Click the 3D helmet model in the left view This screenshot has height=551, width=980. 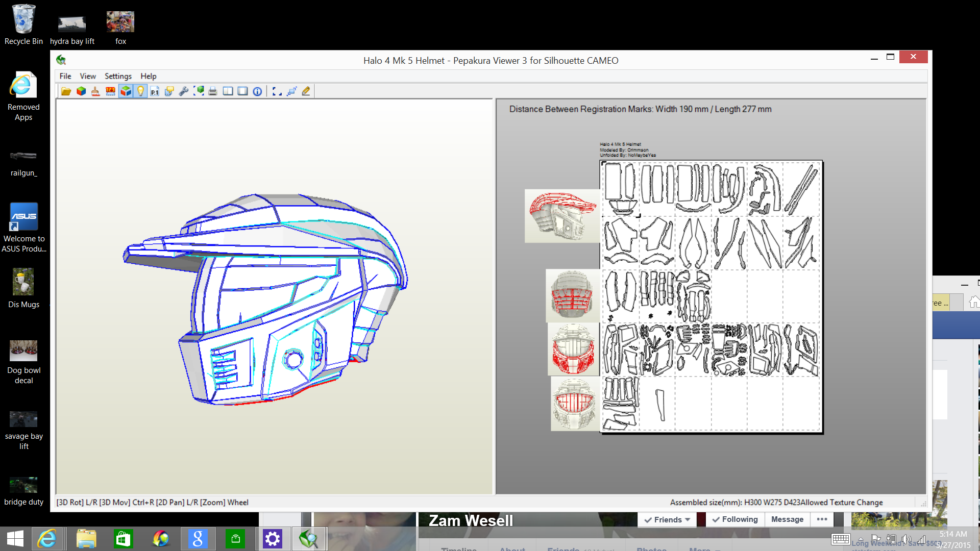(x=265, y=300)
